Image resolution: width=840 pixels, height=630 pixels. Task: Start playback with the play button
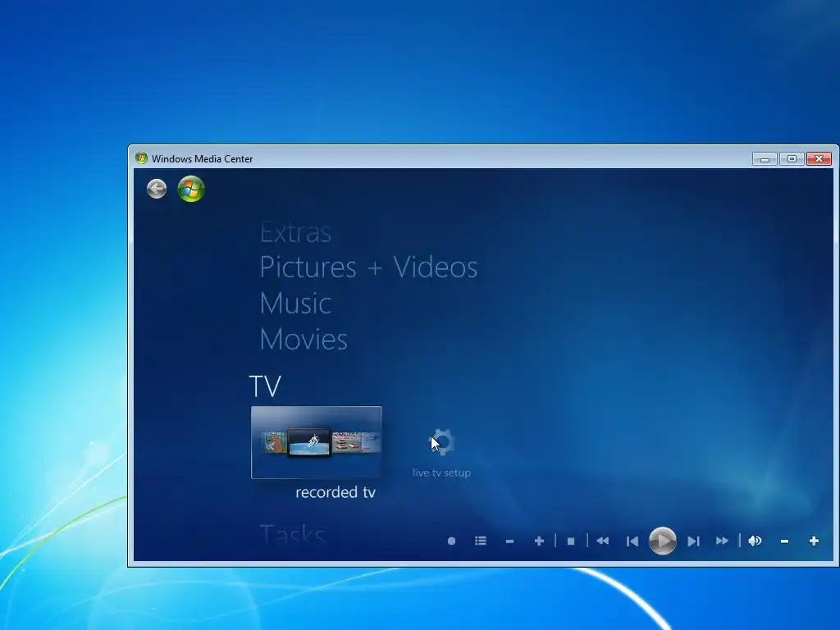(663, 541)
